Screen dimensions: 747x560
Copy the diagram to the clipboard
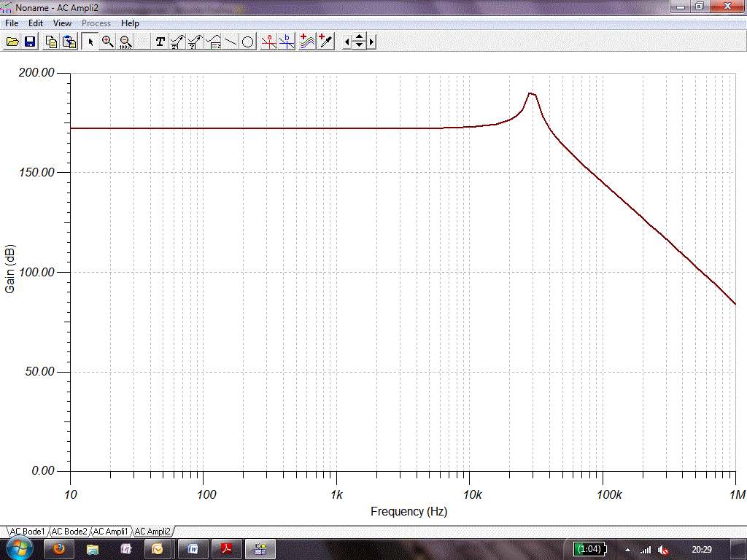tap(51, 42)
